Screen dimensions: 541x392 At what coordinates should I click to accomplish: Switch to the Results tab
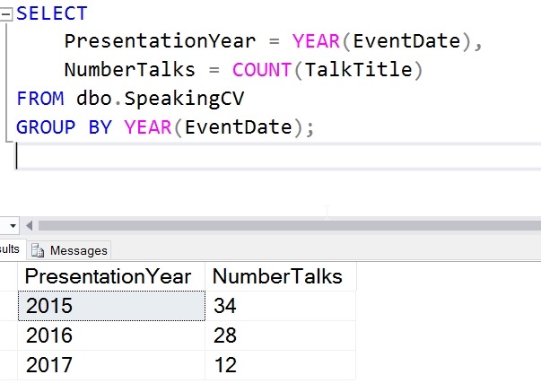pyautogui.click(x=10, y=249)
